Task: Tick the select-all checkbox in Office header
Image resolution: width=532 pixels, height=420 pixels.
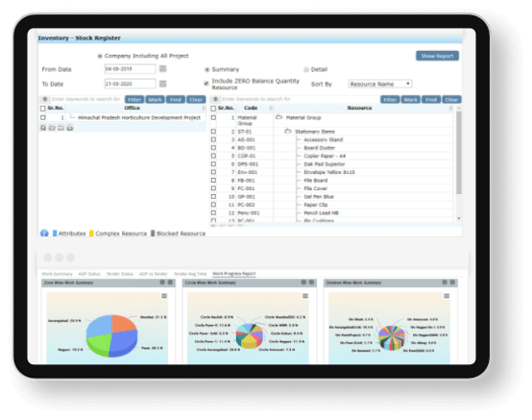Action: click(43, 109)
